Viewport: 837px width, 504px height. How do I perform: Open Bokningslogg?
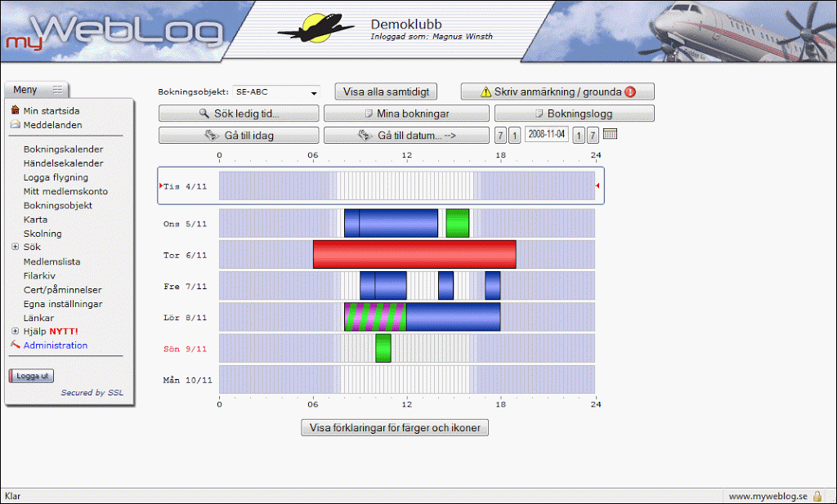575,114
